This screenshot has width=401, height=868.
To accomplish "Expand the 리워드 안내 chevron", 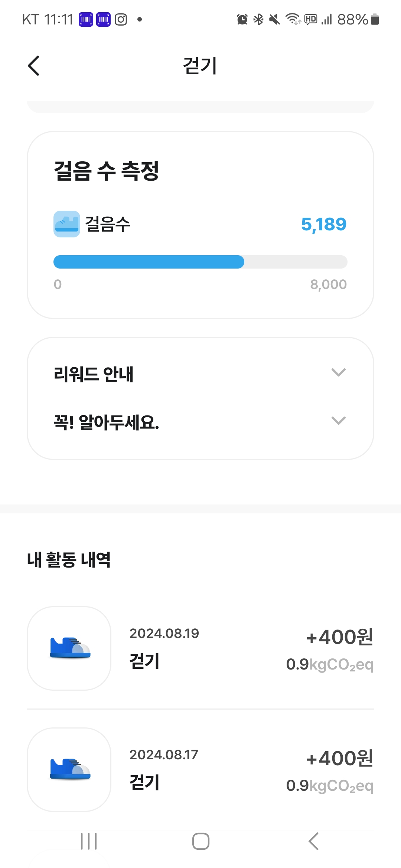I will click(338, 372).
